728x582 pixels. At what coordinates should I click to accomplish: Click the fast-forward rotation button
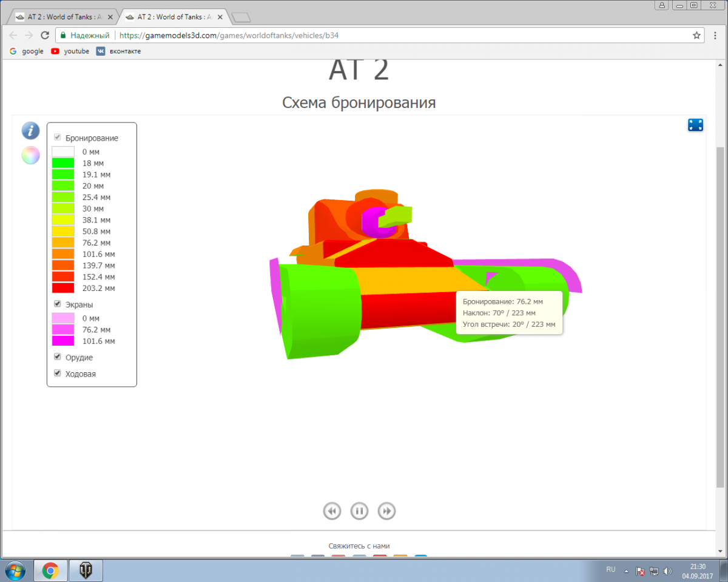386,511
